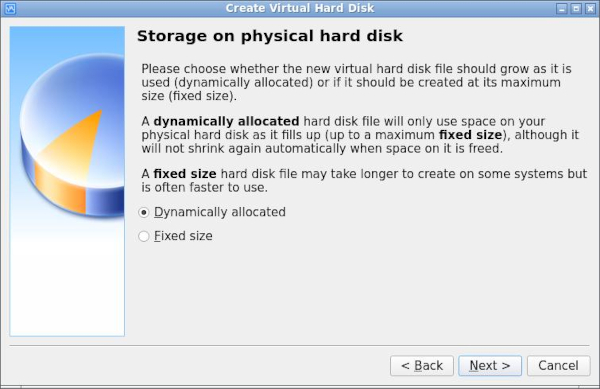Go to previous step with Back button
This screenshot has height=389, width=600.
(x=422, y=366)
